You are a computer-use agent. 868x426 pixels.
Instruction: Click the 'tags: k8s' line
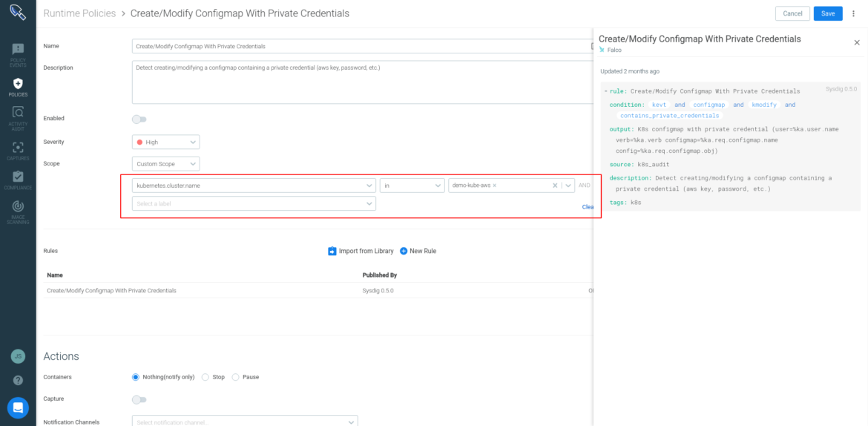pyautogui.click(x=625, y=203)
